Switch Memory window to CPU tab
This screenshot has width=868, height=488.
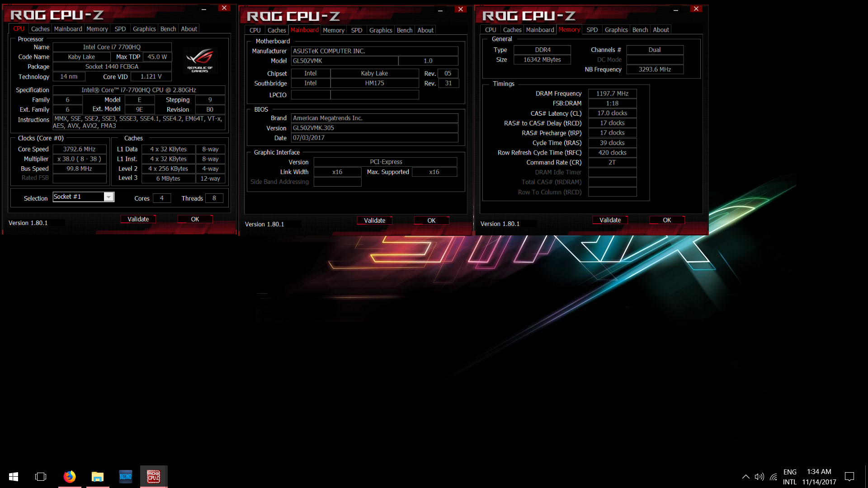tap(491, 30)
